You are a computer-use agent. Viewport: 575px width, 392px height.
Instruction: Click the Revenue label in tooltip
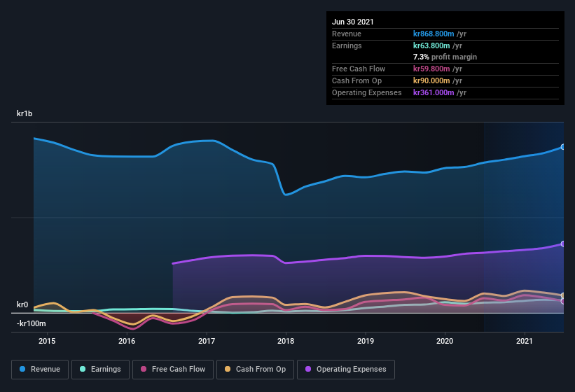click(x=347, y=34)
